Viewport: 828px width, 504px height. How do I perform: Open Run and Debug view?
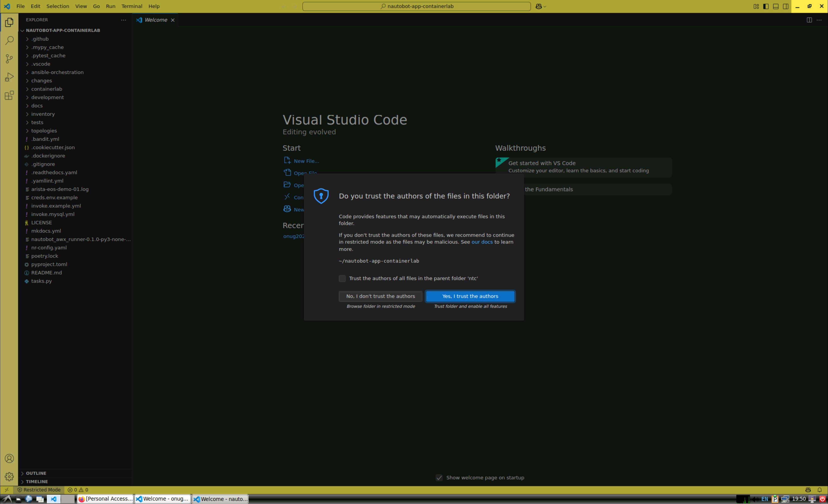(9, 77)
